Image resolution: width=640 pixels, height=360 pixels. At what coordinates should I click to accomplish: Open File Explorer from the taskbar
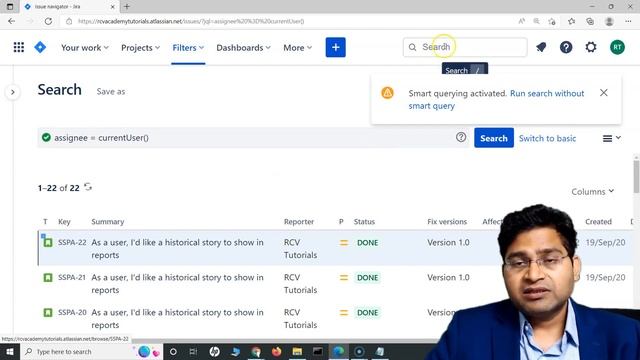click(297, 351)
